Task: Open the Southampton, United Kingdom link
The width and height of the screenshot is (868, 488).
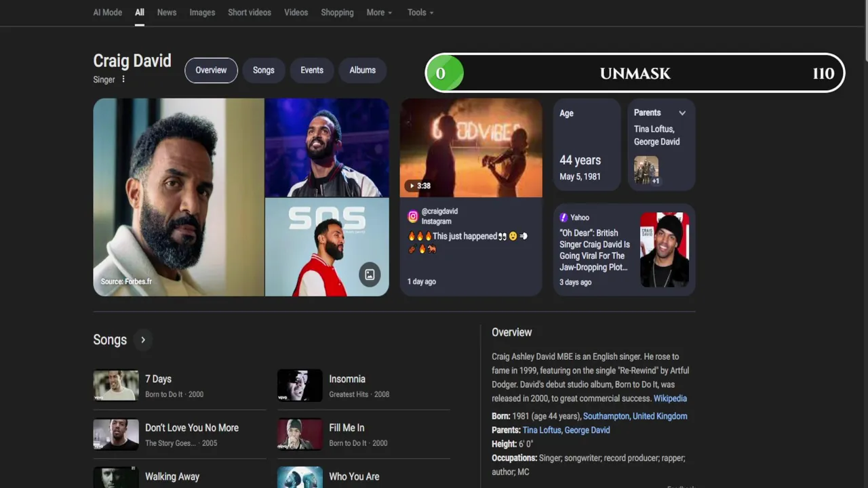Action: [x=635, y=416]
